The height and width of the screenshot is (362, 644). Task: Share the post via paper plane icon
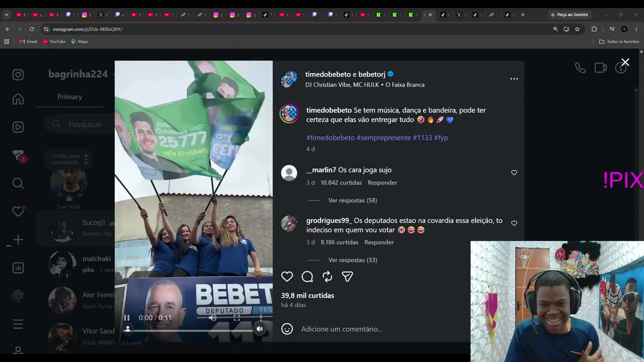point(348,277)
